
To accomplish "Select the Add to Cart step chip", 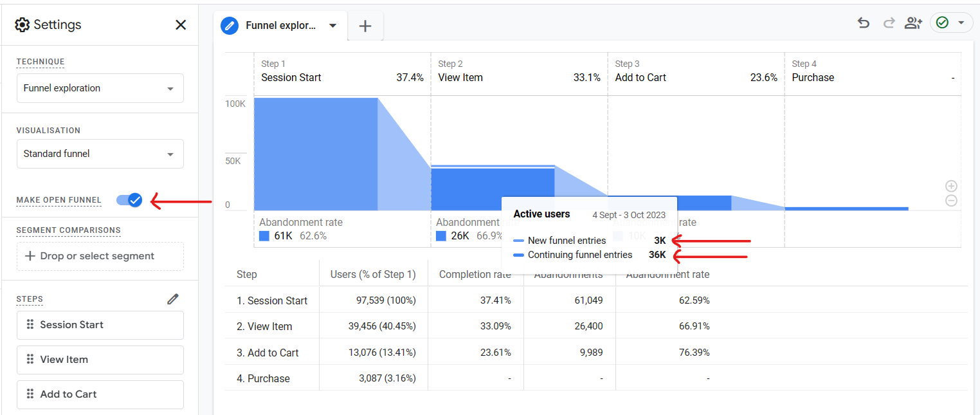I will point(100,394).
